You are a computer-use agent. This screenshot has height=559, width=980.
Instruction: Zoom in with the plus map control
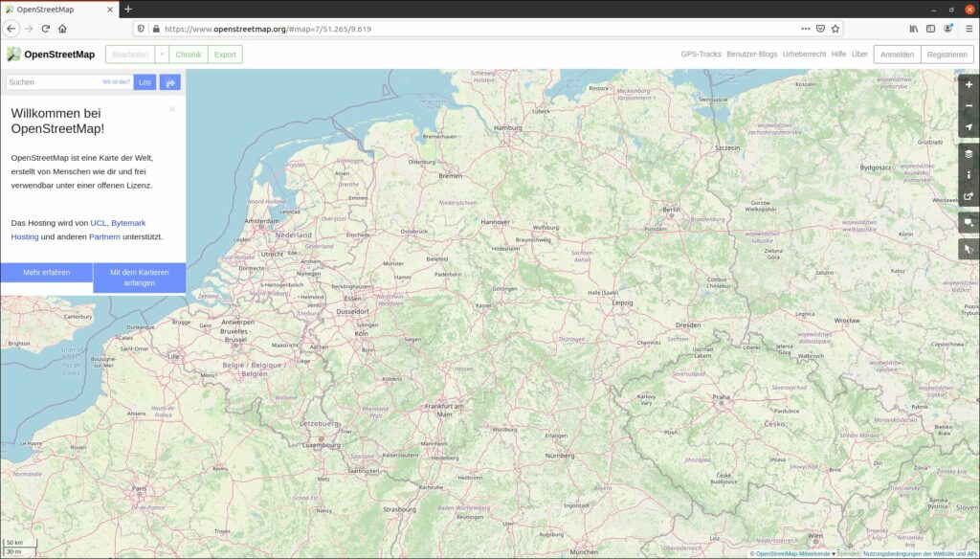point(969,84)
